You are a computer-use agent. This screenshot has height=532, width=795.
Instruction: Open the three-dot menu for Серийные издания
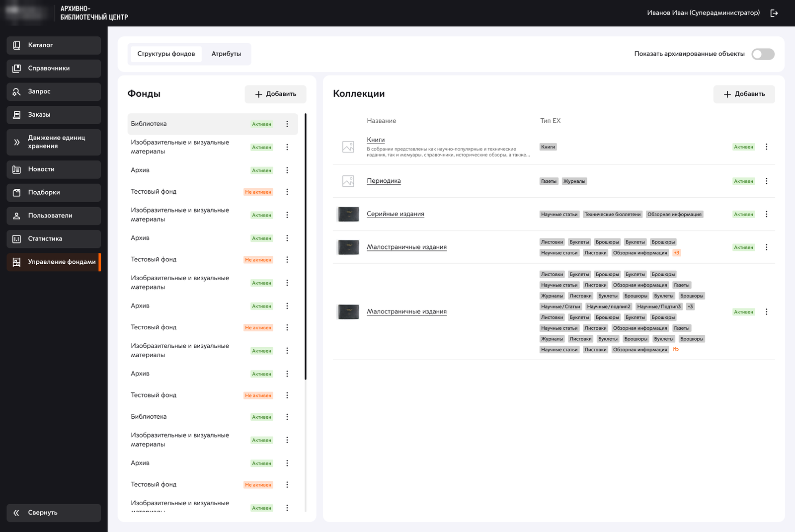[767, 214]
